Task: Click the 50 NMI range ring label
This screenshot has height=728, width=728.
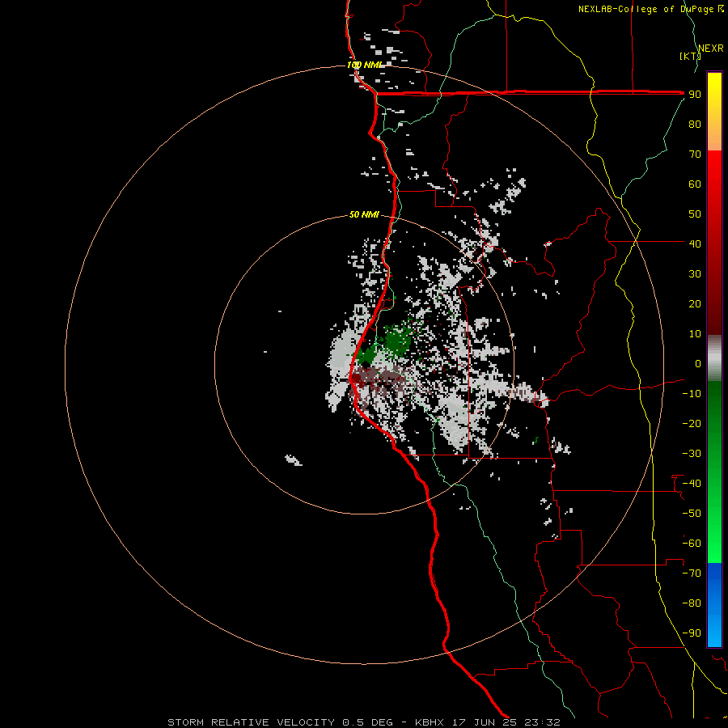Action: coord(364,214)
